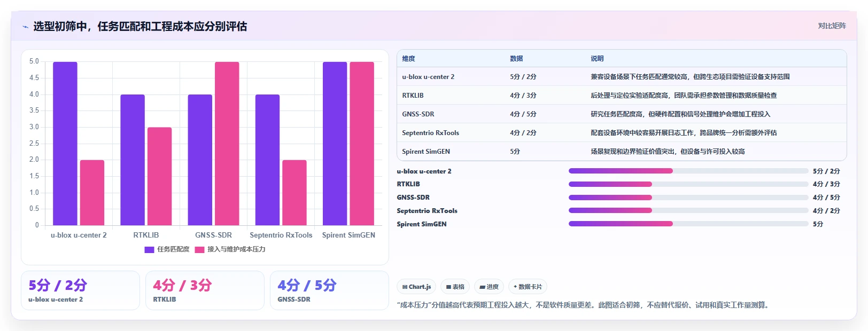
Task: Click the 4分 / 5分 cell in GNSS-SDR table row
Action: pos(523,114)
